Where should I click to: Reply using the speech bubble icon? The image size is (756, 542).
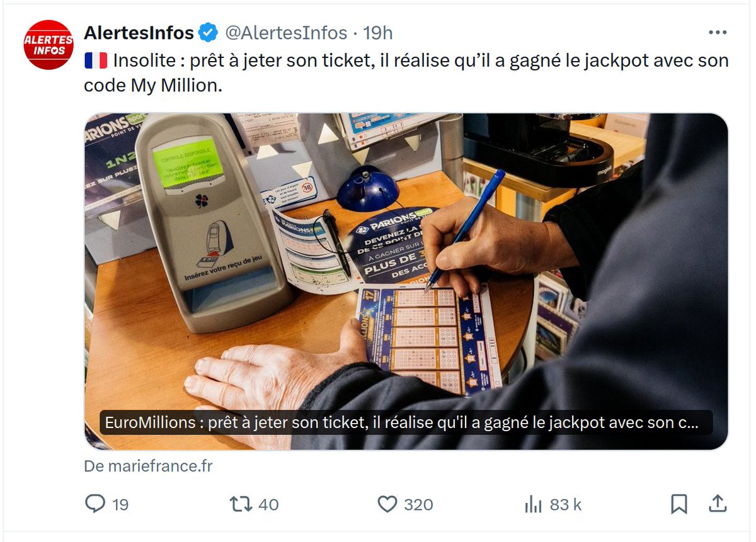[x=94, y=504]
